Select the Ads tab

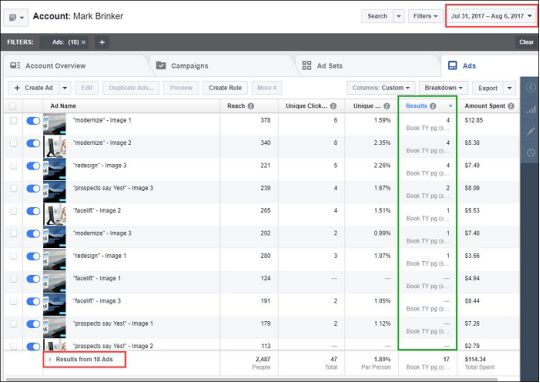point(462,66)
